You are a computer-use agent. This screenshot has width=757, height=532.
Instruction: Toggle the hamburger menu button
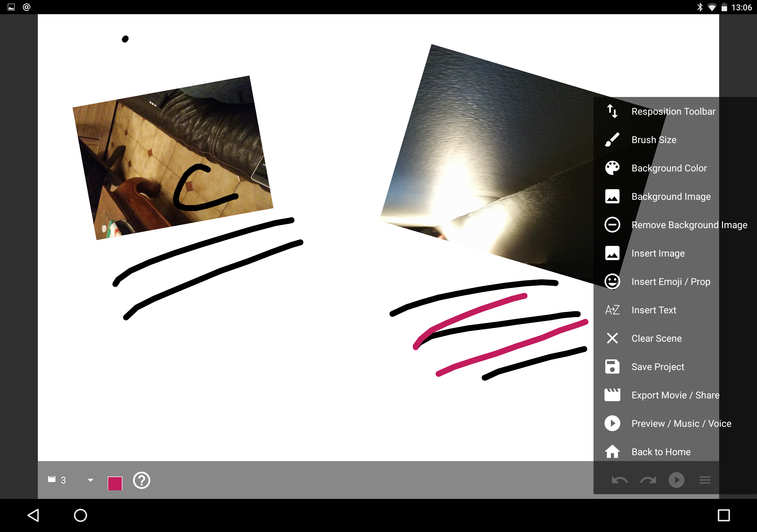(x=705, y=480)
